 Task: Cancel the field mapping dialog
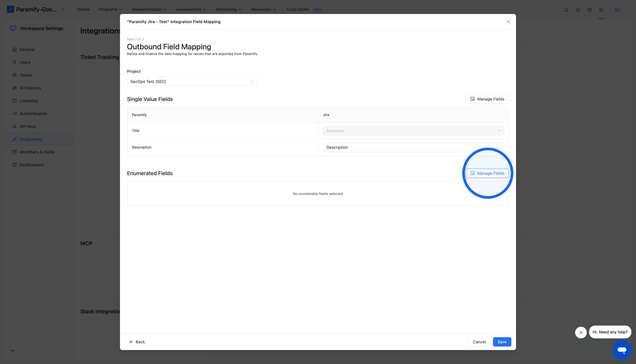point(479,342)
